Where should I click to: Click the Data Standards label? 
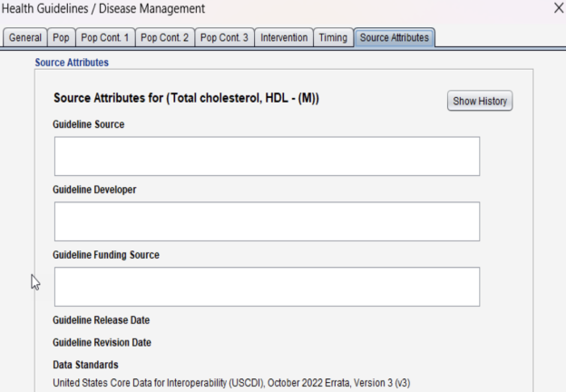[85, 366]
